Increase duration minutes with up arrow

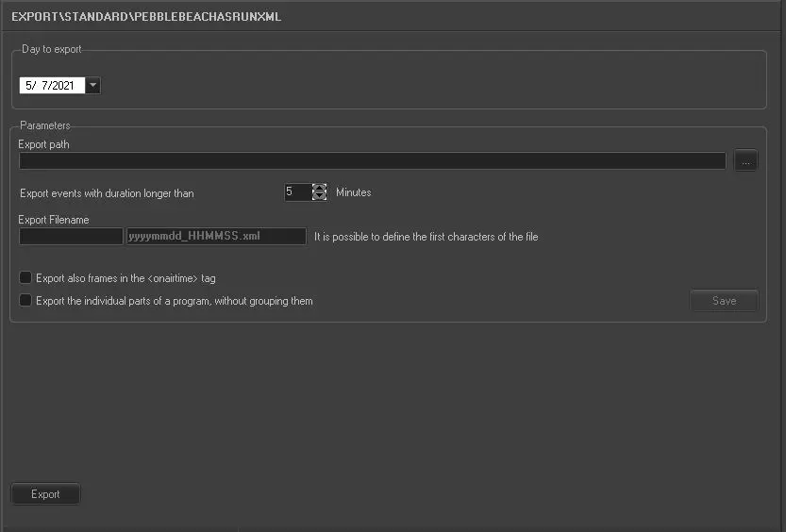click(320, 188)
